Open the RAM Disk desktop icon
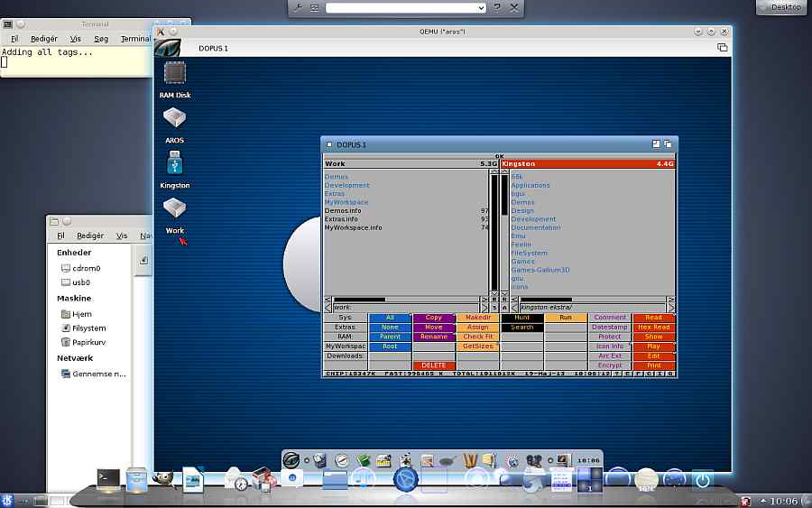 point(175,74)
